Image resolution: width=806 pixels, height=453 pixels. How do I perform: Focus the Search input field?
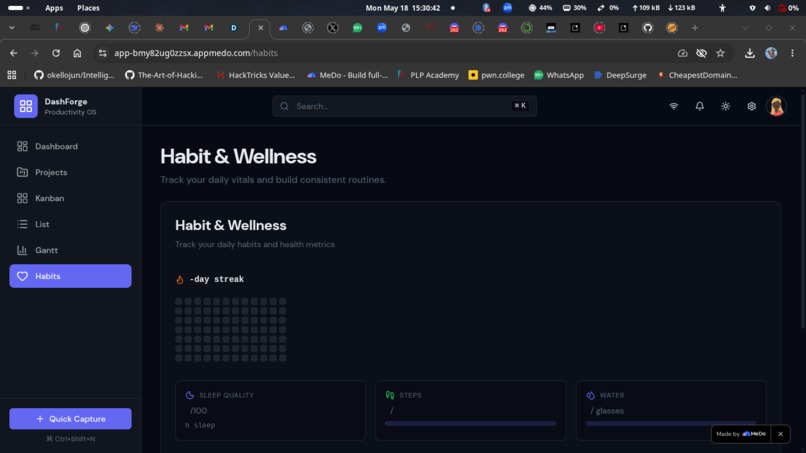pos(405,106)
